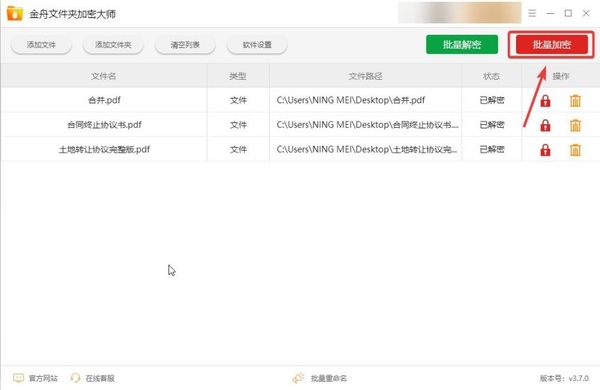Click the 状态 column header
Image resolution: width=600 pixels, height=390 pixels.
point(491,76)
